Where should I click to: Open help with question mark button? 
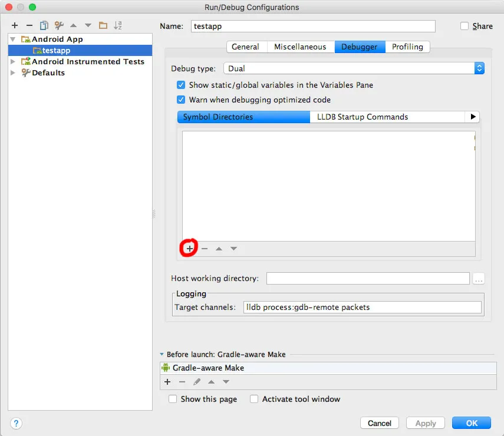pos(16,423)
